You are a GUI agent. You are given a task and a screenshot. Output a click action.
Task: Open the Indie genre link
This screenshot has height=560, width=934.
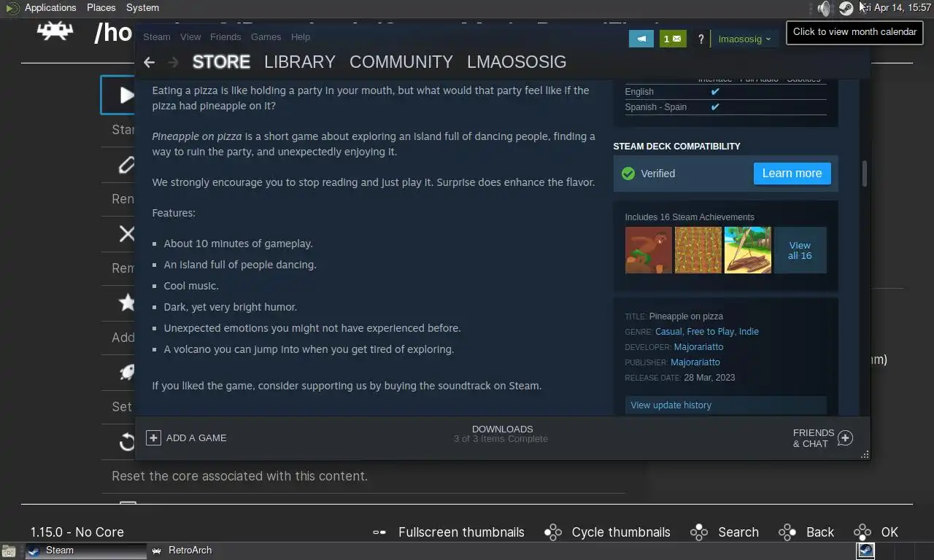[749, 332]
